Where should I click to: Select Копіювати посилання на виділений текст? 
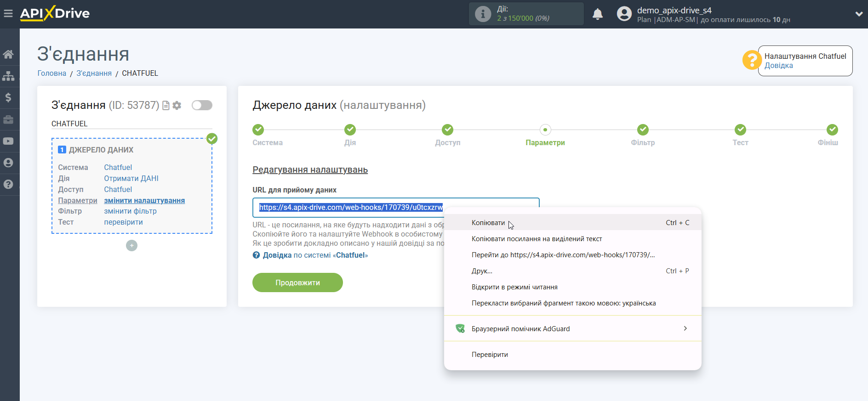tap(573, 239)
